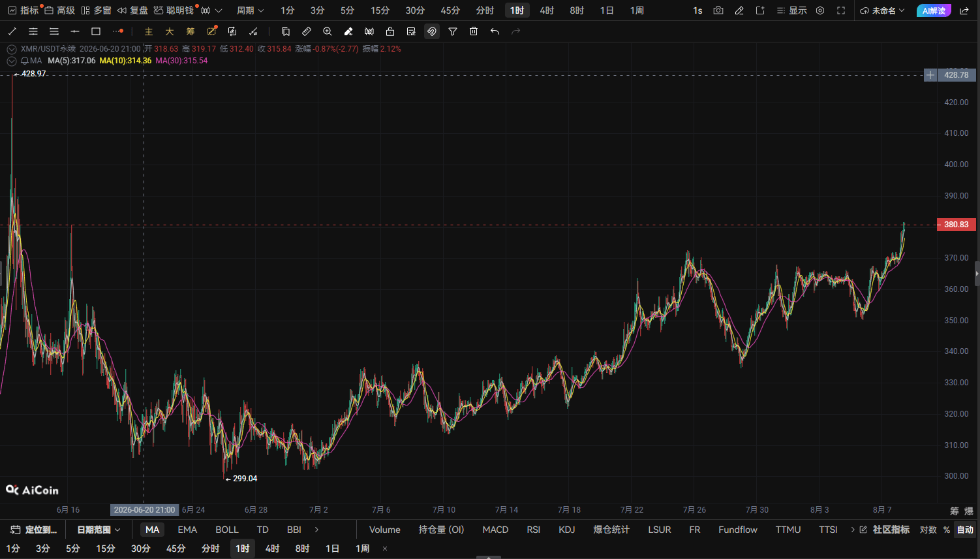Open the 显示 display options menu
The width and height of the screenshot is (980, 559).
[791, 10]
